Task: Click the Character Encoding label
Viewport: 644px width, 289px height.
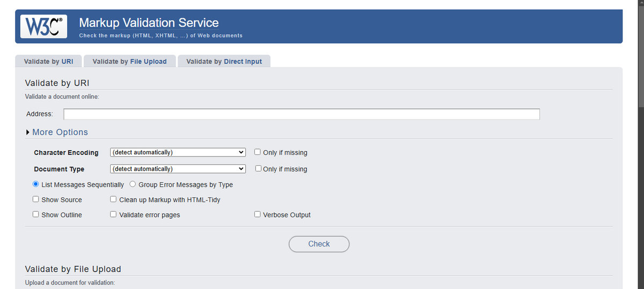Action: coord(66,153)
